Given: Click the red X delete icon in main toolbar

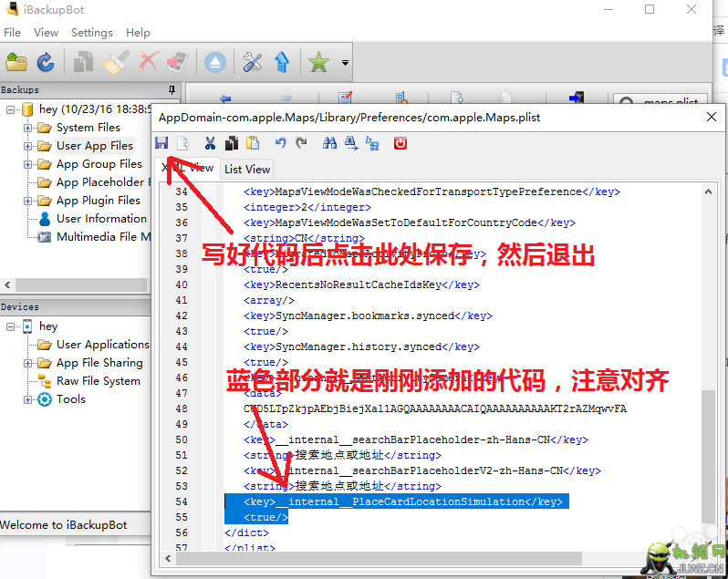Looking at the screenshot, I should [148, 62].
